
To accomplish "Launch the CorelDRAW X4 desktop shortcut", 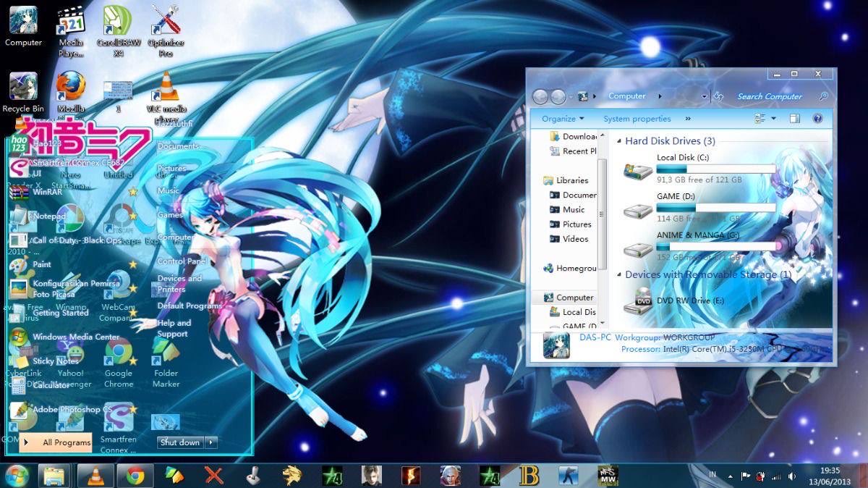I will point(119,32).
